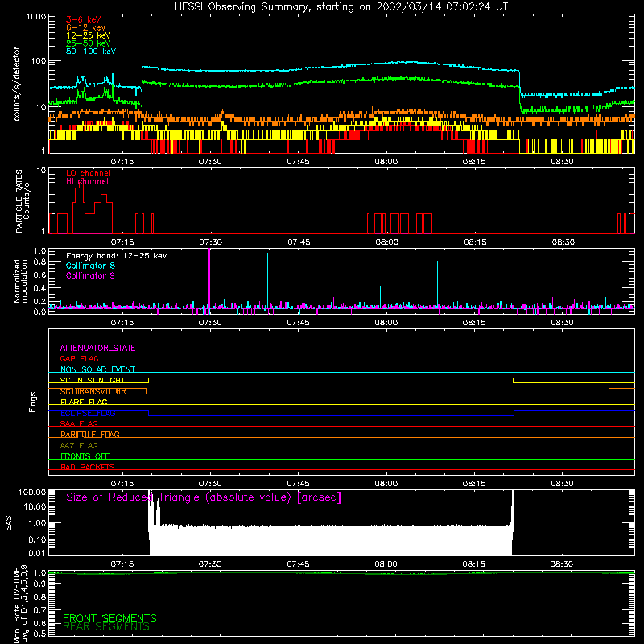Select the HI channel legend label
This screenshot has height=644, width=644.
point(88,181)
